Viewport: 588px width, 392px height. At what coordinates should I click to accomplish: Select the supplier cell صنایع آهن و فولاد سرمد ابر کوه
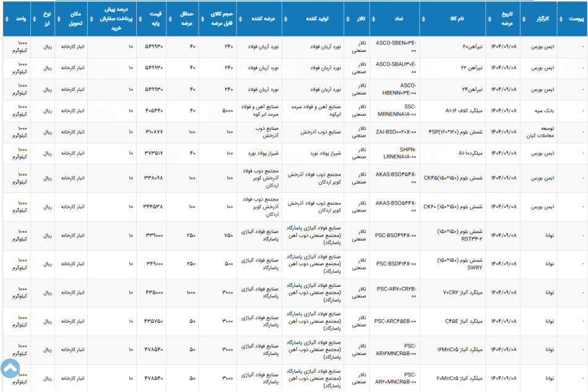pyautogui.click(x=260, y=111)
